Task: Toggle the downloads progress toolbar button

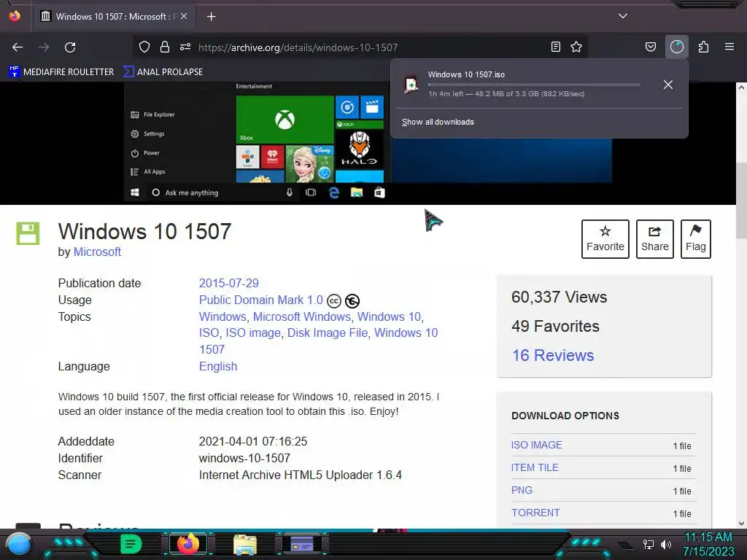Action: [x=677, y=47]
